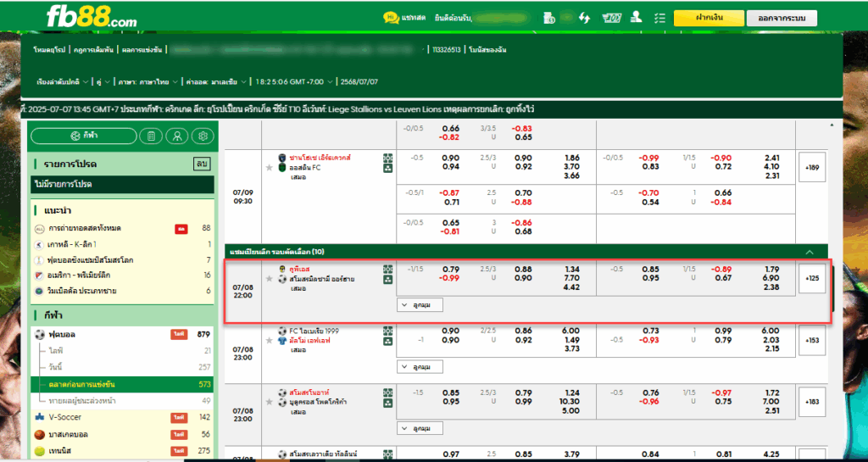Image resolution: width=868 pixels, height=462 pixels.
Task: Open lineup pitch icon for คูพีเอส match
Action: tap(387, 269)
